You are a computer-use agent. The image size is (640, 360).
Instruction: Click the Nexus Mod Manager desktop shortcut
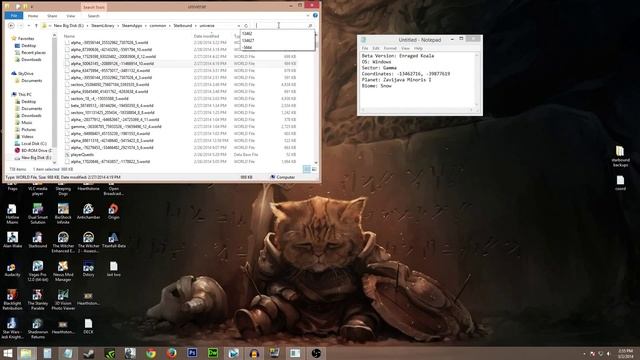63,271
